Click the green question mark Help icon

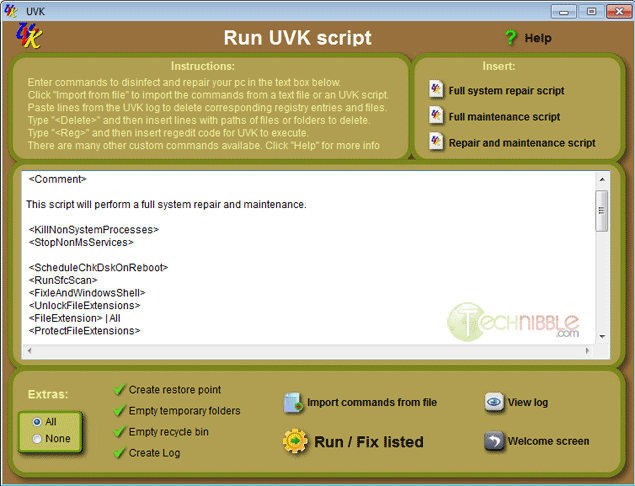(511, 38)
